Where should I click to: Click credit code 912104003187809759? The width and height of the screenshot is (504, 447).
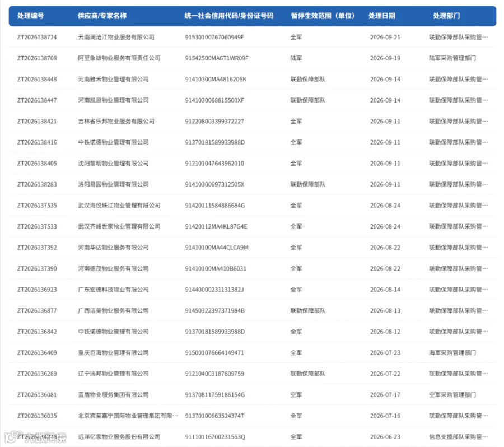click(x=214, y=374)
